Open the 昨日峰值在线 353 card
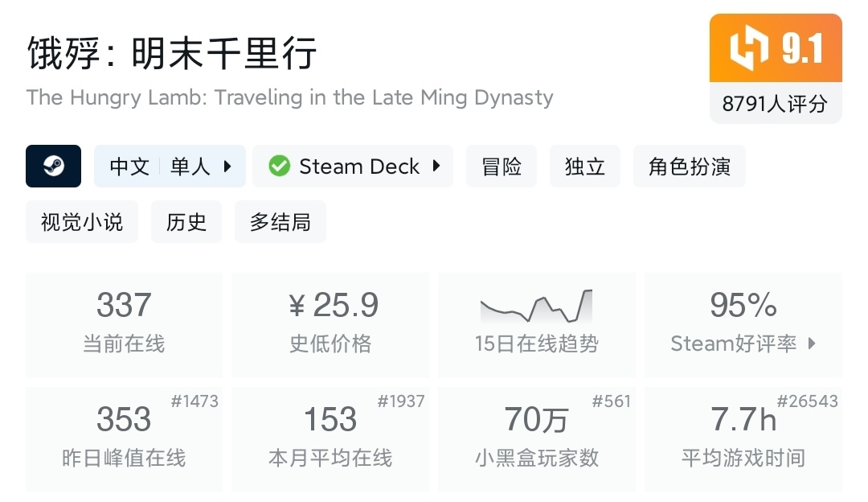The width and height of the screenshot is (868, 502). click(x=124, y=439)
